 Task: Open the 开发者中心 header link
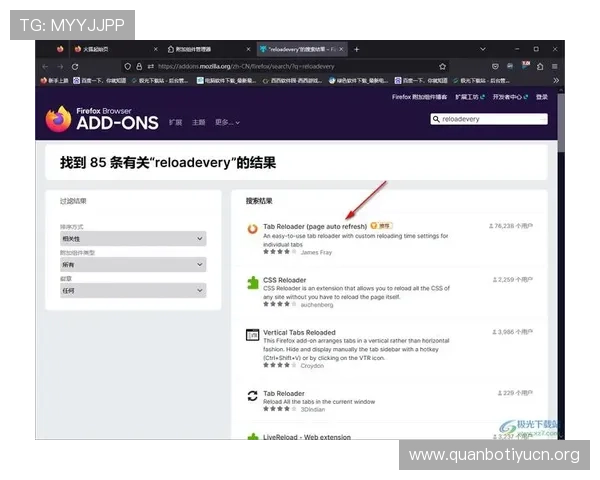[510, 97]
